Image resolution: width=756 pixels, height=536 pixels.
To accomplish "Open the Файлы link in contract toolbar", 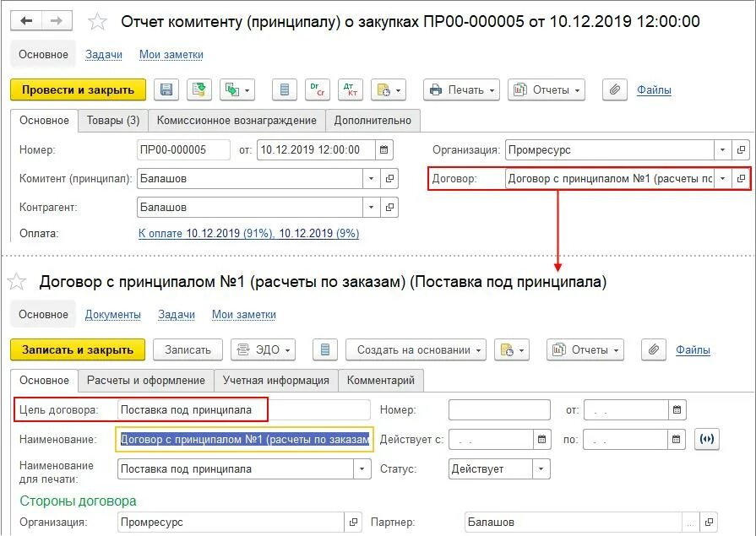I will click(693, 350).
